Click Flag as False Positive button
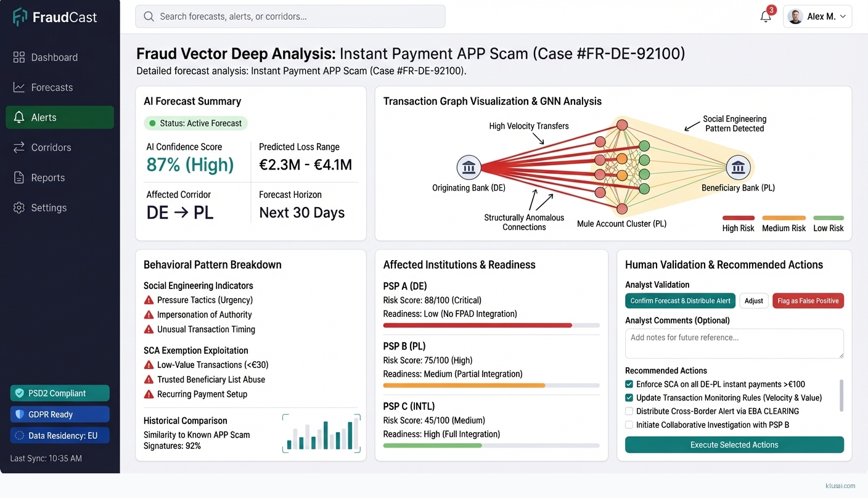The image size is (868, 498). tap(808, 301)
